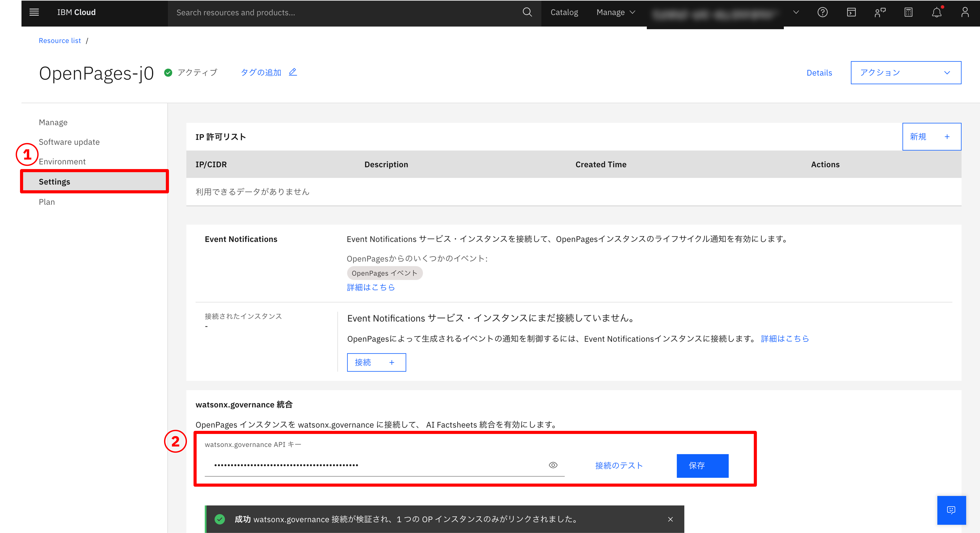This screenshot has height=533, width=980.
Task: Click the pencil edit tags icon
Action: point(293,72)
